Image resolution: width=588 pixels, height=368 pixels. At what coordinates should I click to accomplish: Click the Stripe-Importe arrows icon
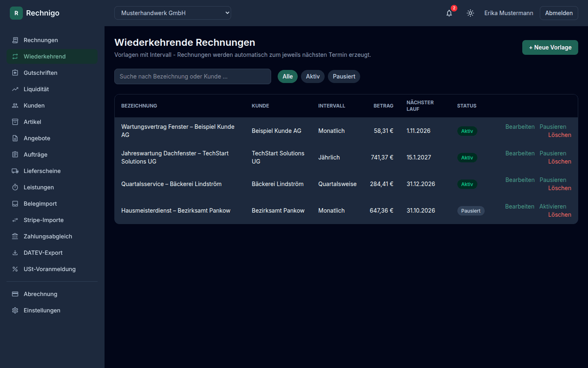[15, 220]
